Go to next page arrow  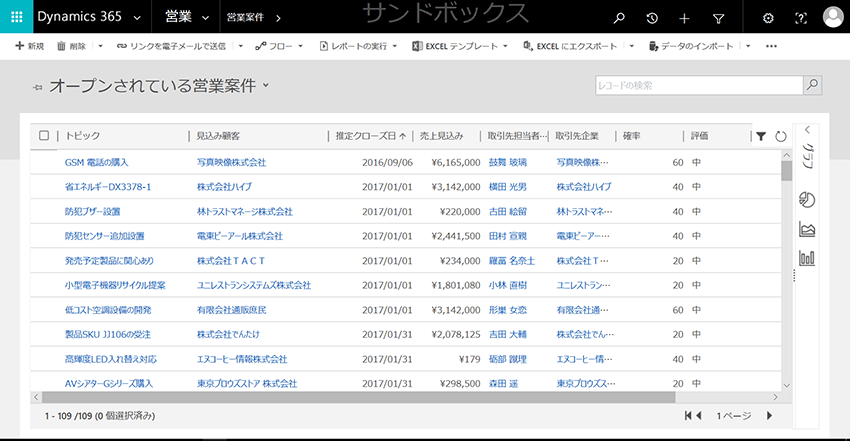pos(769,416)
